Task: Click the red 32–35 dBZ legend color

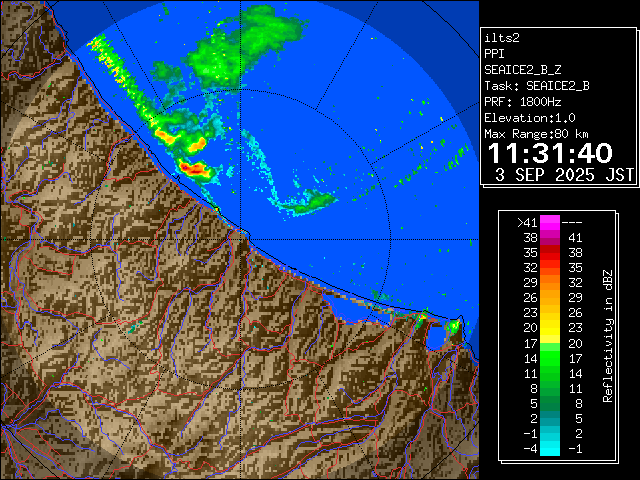Action: [549, 268]
